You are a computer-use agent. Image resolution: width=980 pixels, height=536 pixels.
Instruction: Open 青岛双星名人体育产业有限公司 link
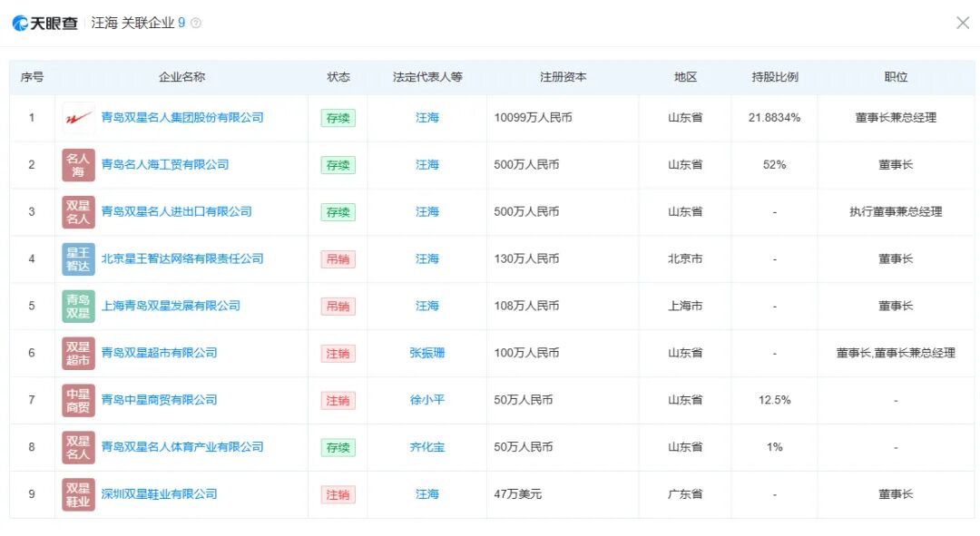coord(182,446)
